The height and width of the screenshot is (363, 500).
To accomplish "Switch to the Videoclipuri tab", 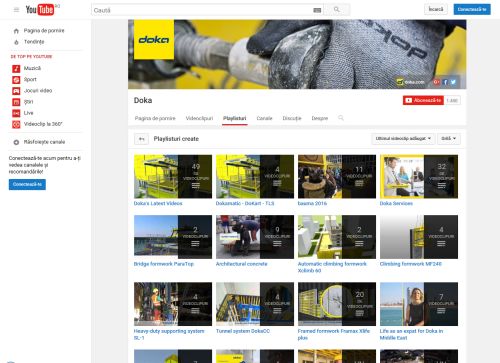I will 199,118.
